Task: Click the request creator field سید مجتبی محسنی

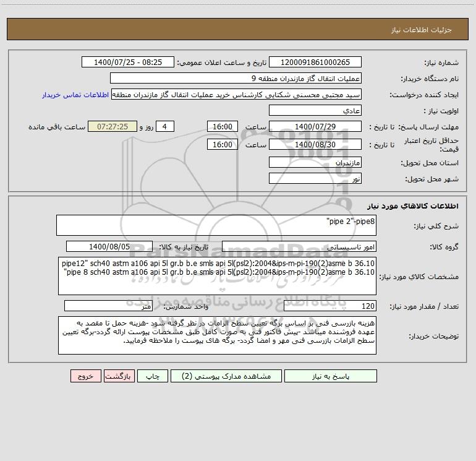Action: [237, 94]
